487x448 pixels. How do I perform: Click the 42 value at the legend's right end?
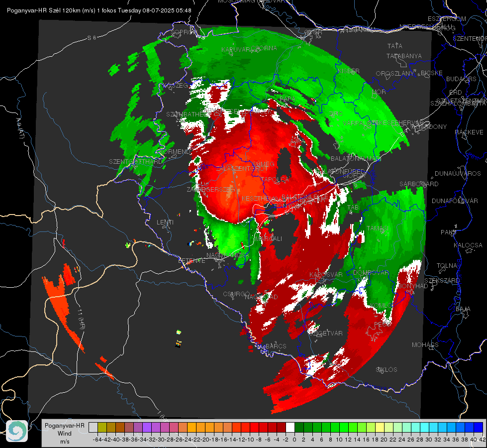click(x=483, y=440)
